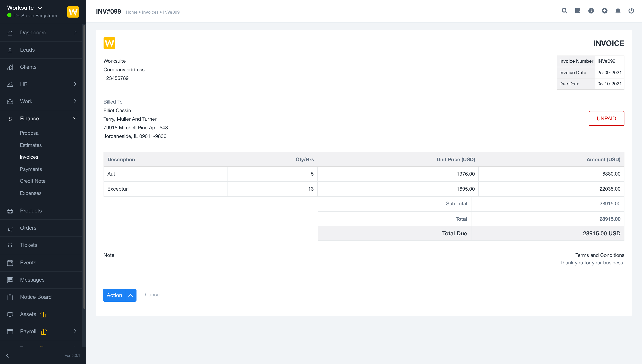Click the Worksuite logo on the invoice

[109, 43]
